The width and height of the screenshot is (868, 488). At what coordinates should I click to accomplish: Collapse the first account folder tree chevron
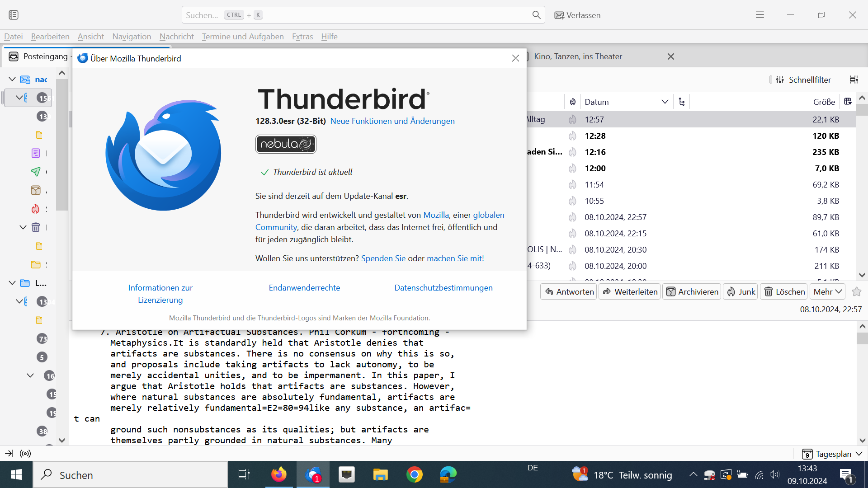(x=12, y=80)
